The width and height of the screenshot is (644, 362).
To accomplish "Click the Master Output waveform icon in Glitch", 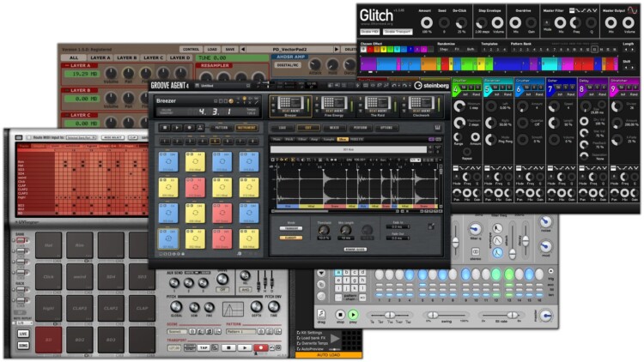I will click(632, 10).
